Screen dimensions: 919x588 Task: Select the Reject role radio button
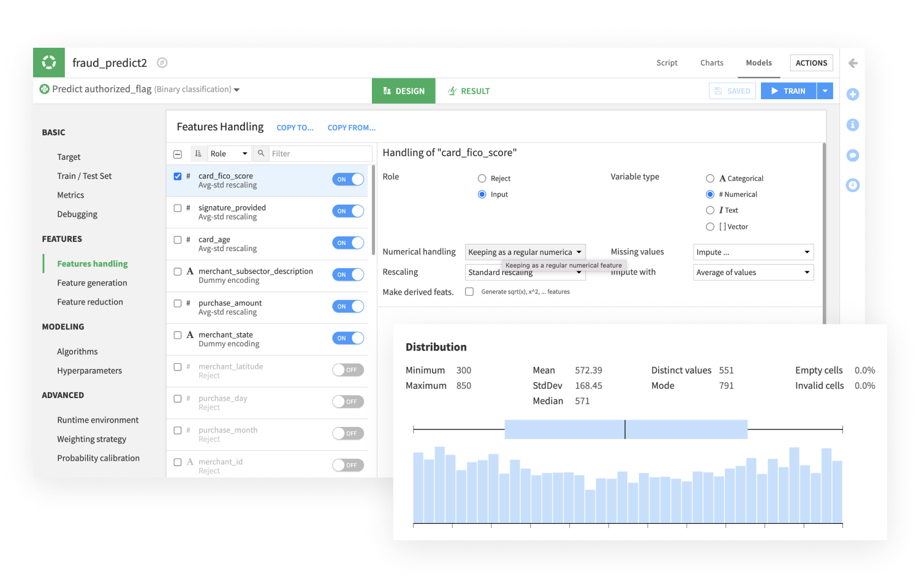482,179
